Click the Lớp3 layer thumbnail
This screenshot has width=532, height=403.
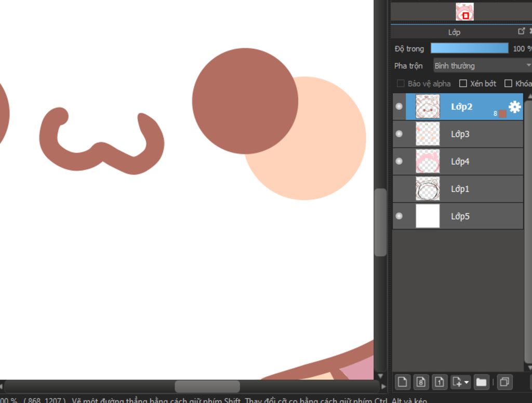pyautogui.click(x=428, y=134)
